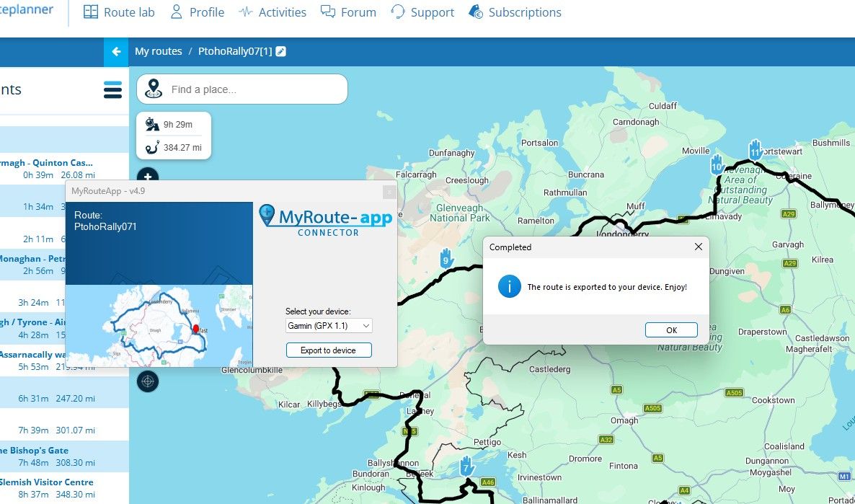
Task: Click the MyRoute-app Connector logo
Action: tap(326, 220)
